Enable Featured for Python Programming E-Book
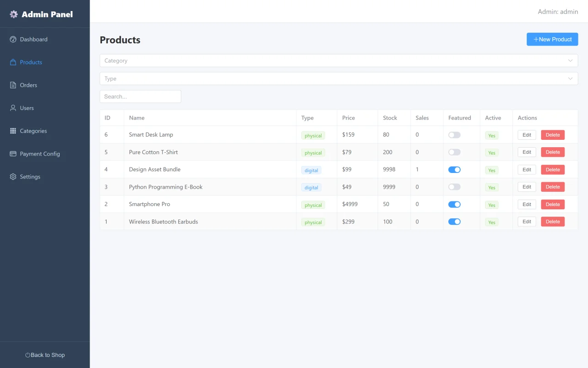Viewport: 588px width, 368px height. 454,187
